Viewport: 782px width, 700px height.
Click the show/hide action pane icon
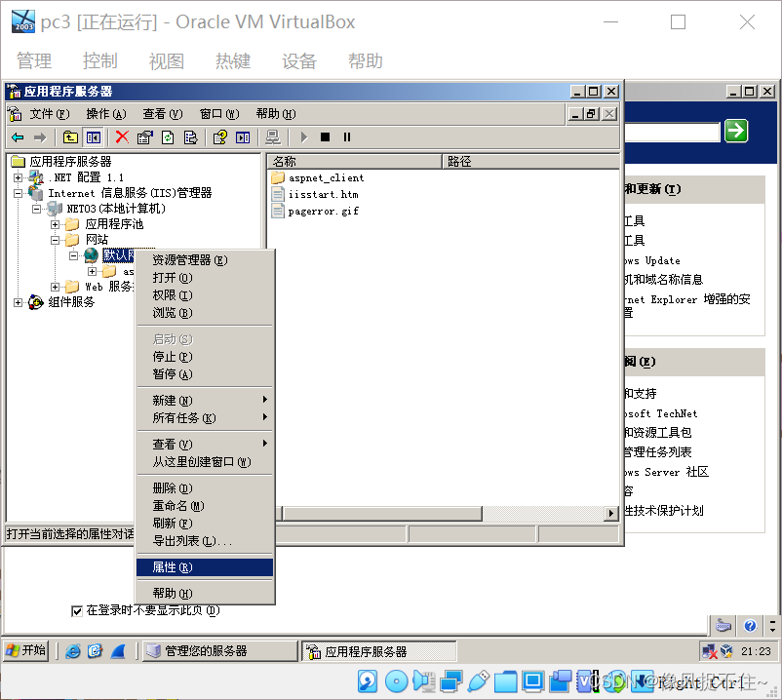point(243,137)
